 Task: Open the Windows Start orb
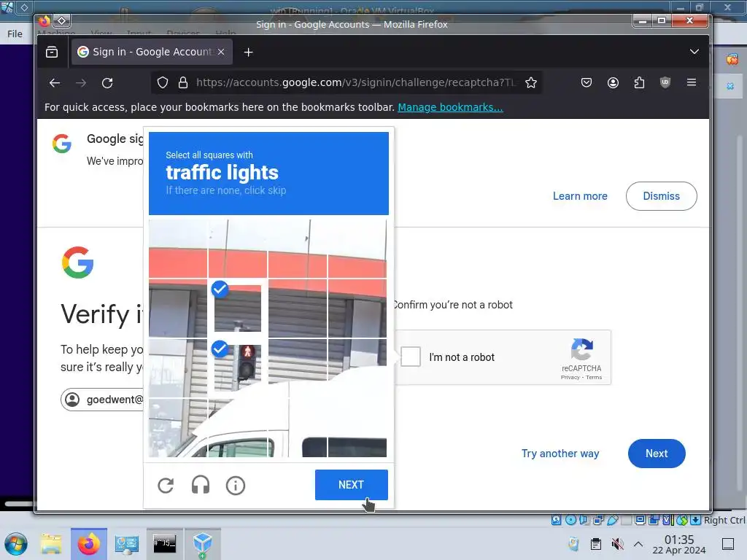click(x=16, y=544)
